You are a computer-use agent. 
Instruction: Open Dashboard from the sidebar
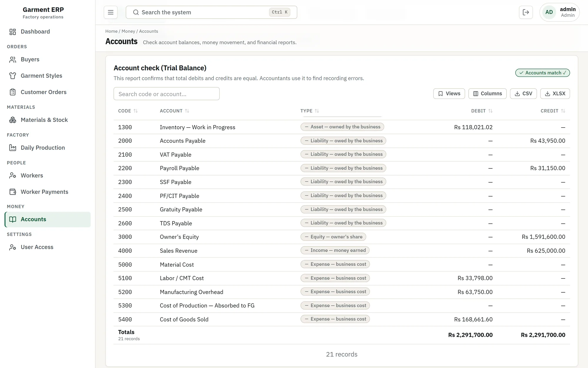click(x=48, y=32)
